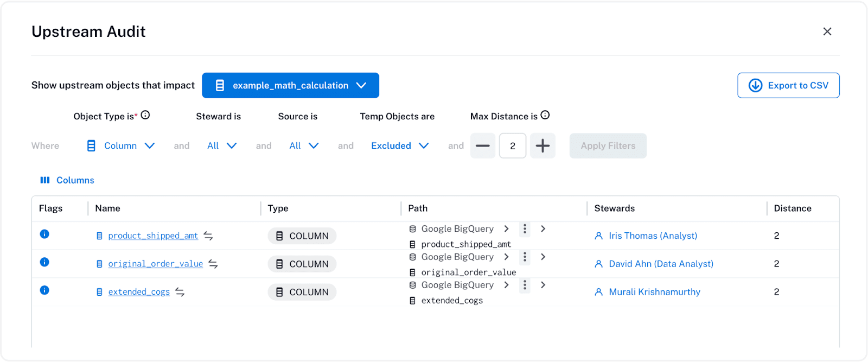Click info icon next to Max Distance is
The width and height of the screenshot is (868, 362).
coord(545,115)
